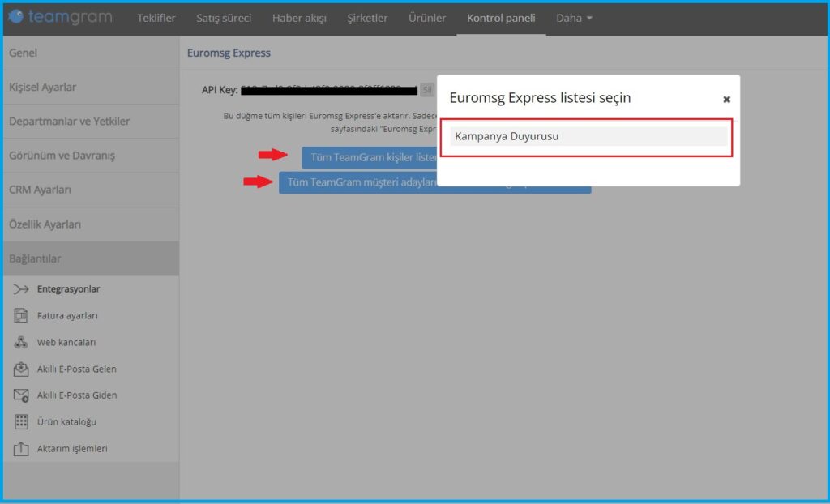830x504 pixels.
Task: Click the API Key label
Action: tap(220, 90)
